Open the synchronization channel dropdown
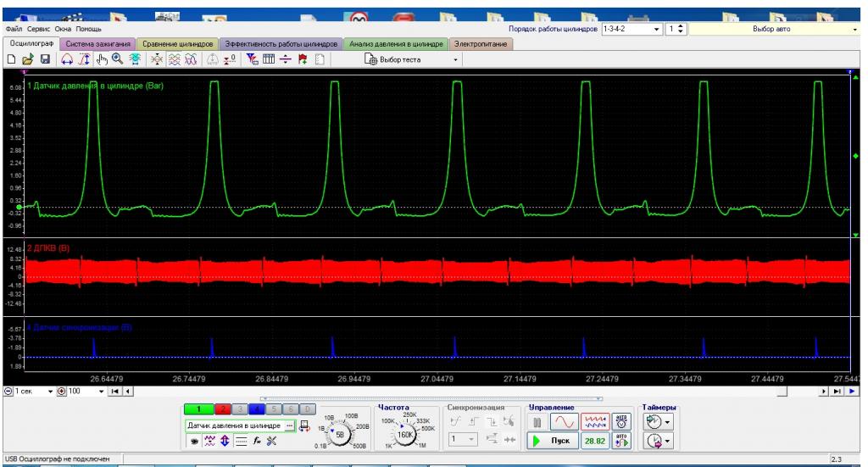Screen dimensions: 868x467 463,439
